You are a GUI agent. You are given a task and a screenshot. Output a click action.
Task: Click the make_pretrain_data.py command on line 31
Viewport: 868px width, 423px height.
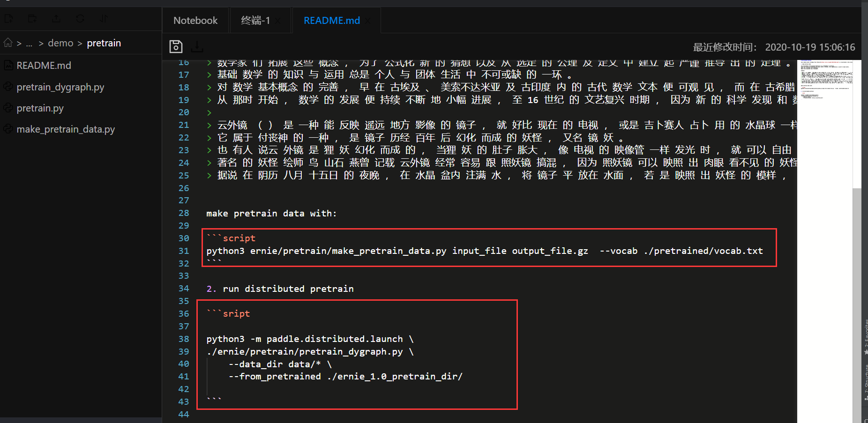[485, 251]
